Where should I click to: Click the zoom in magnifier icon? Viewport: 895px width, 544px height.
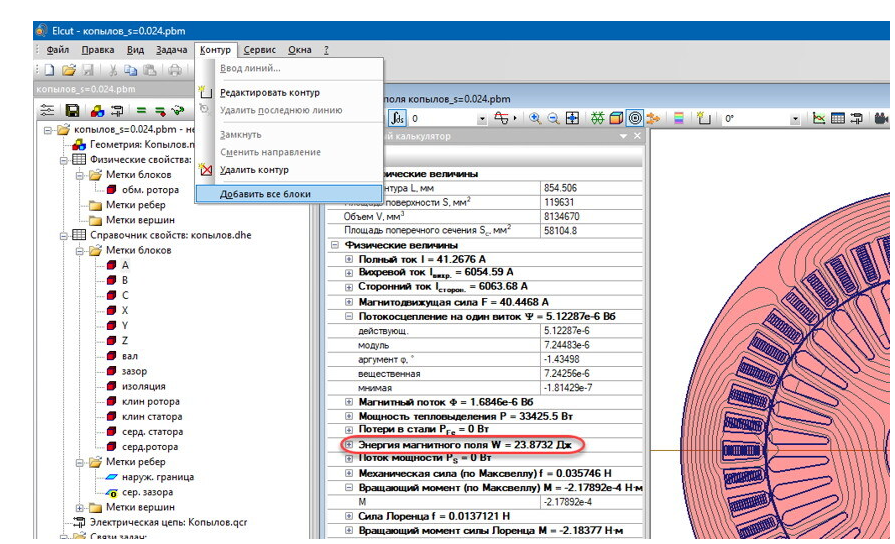[536, 118]
